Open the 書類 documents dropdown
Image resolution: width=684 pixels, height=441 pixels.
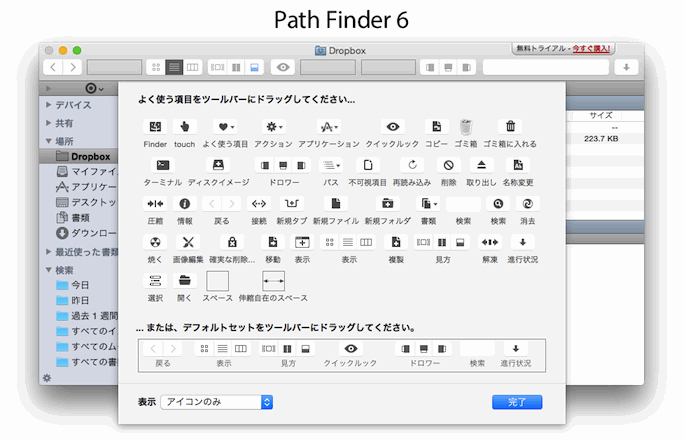pos(428,204)
